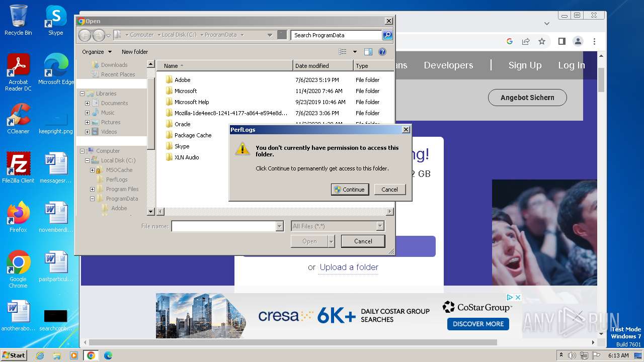Click the help icon in Open dialog
Viewport: 644px width, 362px height.
(382, 52)
